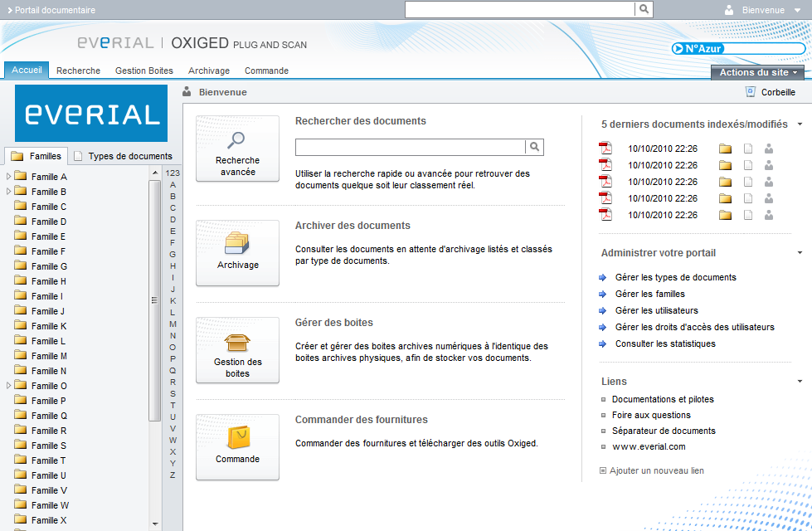Open Gérer les droits d'accès des utilisateurs
This screenshot has width=812, height=531.
coord(695,327)
